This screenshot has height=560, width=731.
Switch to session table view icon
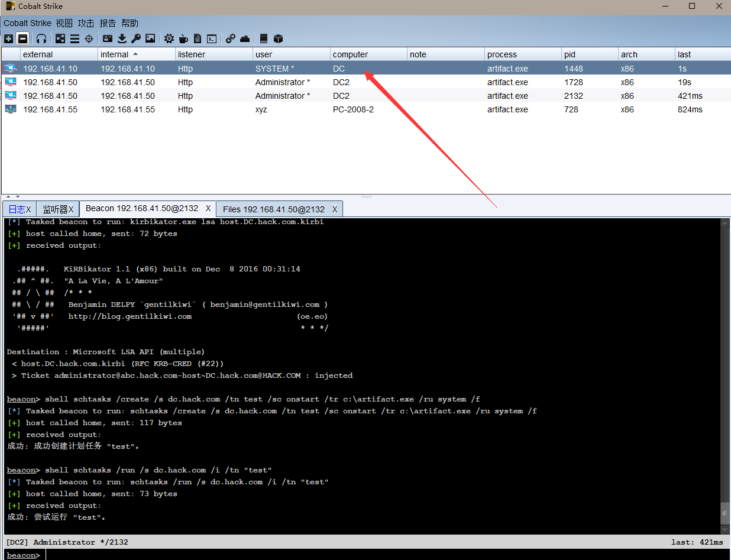tap(75, 38)
